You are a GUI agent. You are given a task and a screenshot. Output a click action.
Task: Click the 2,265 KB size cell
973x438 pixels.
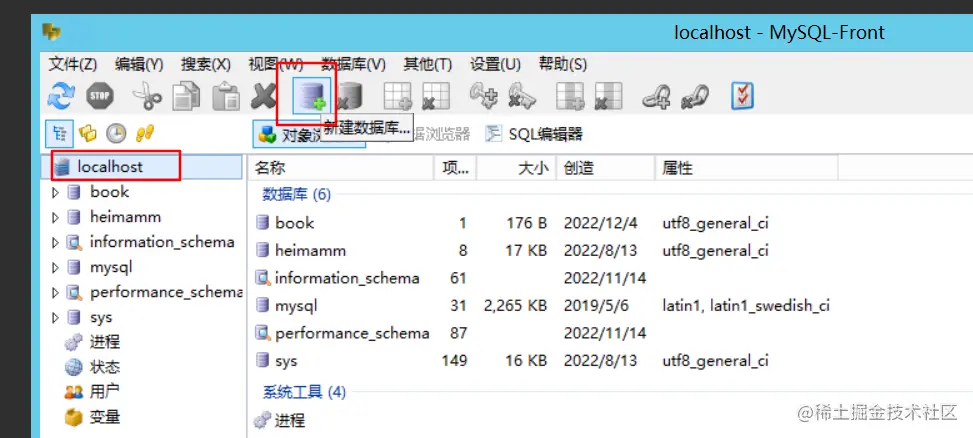[515, 306]
